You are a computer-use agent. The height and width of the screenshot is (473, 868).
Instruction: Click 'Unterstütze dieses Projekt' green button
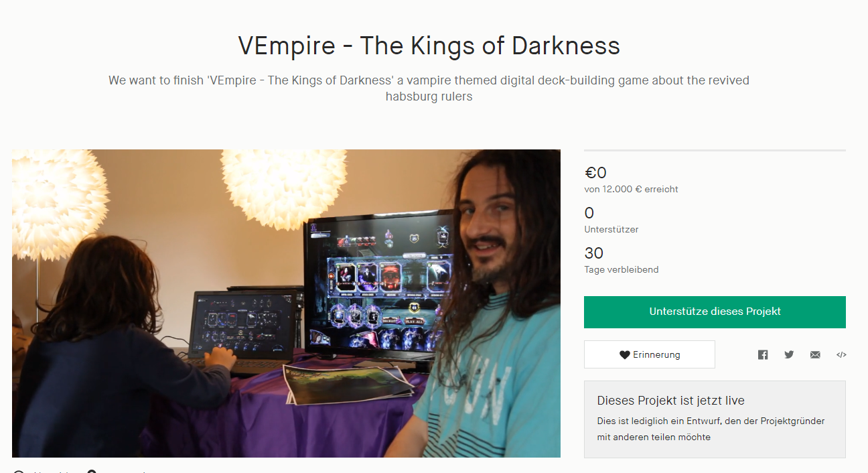[715, 312]
